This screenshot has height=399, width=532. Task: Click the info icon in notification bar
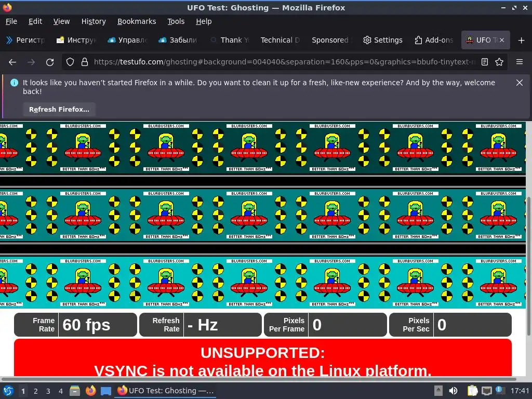click(x=14, y=83)
